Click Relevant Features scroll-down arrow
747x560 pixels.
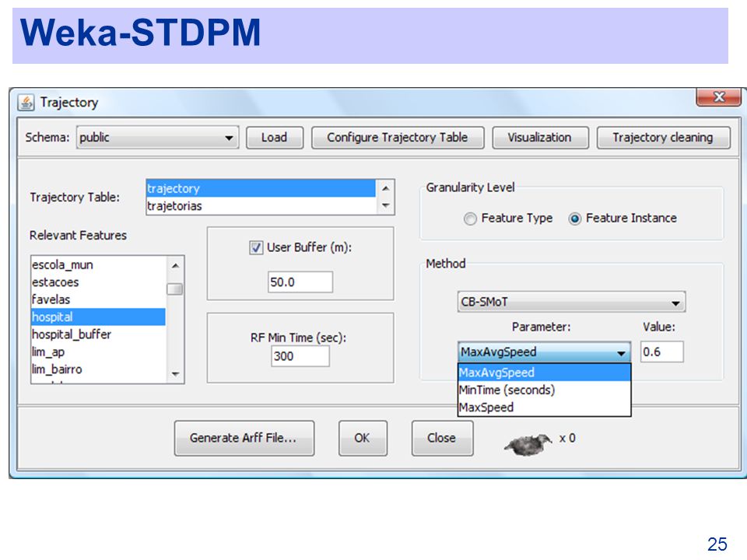pos(175,374)
